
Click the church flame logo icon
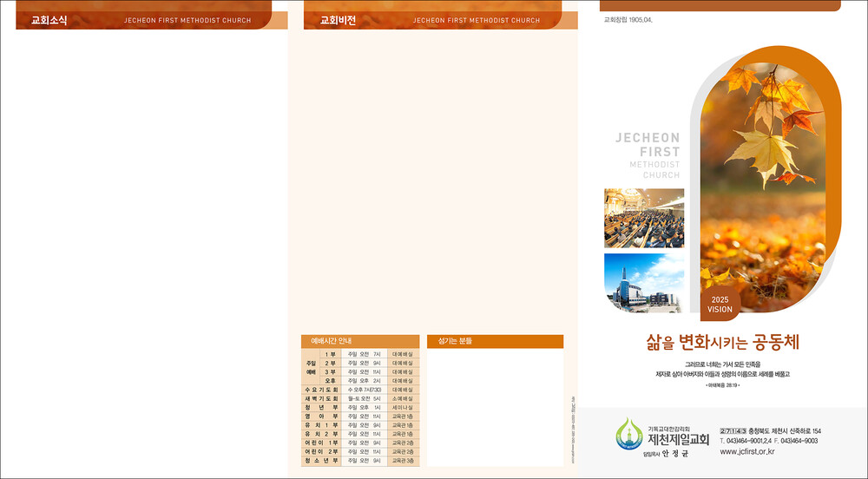628,435
